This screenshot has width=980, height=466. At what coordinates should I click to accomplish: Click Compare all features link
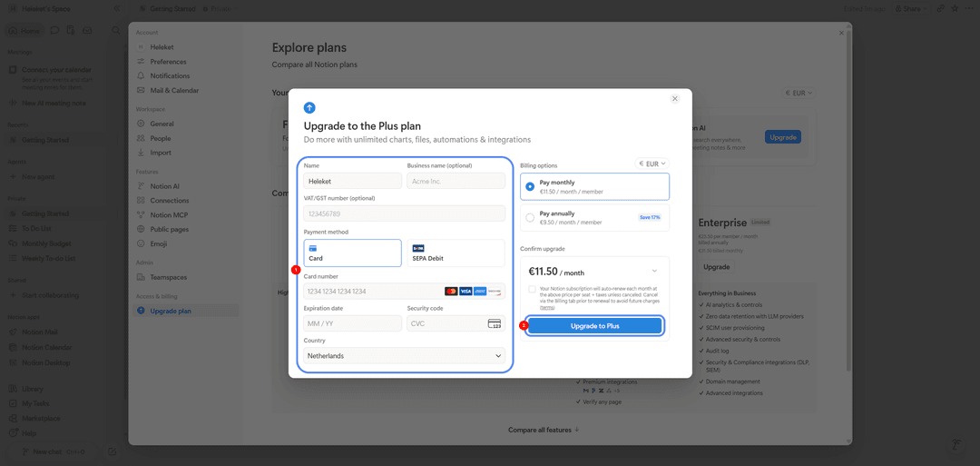click(544, 430)
